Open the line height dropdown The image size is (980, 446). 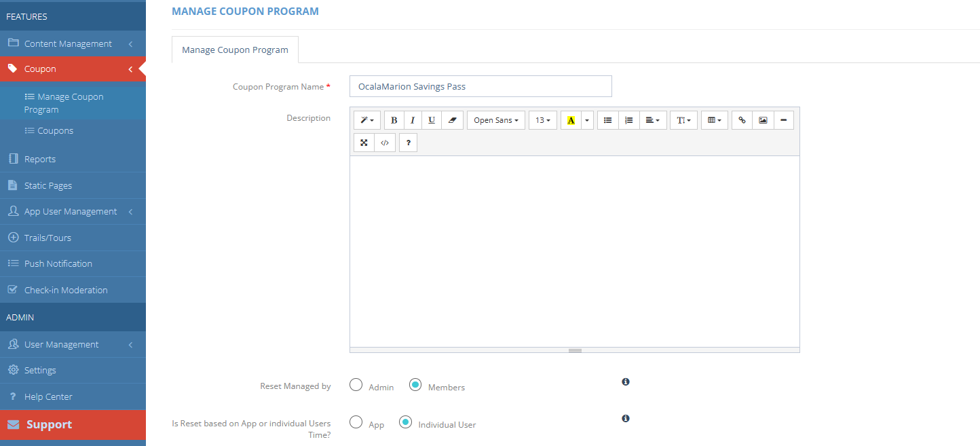pyautogui.click(x=683, y=120)
